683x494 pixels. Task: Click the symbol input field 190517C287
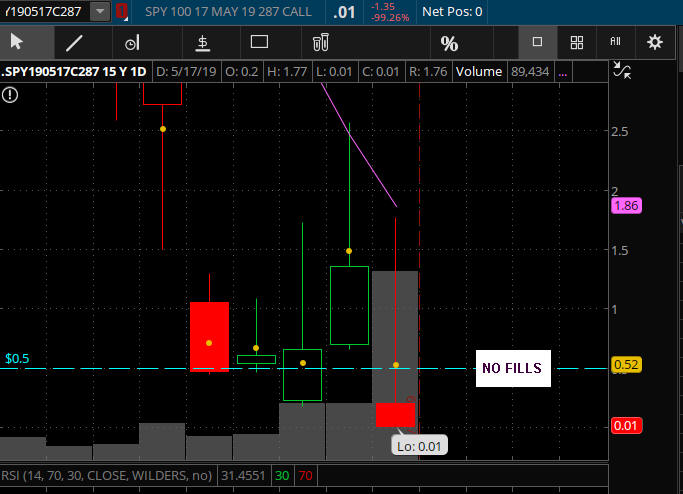pyautogui.click(x=44, y=12)
